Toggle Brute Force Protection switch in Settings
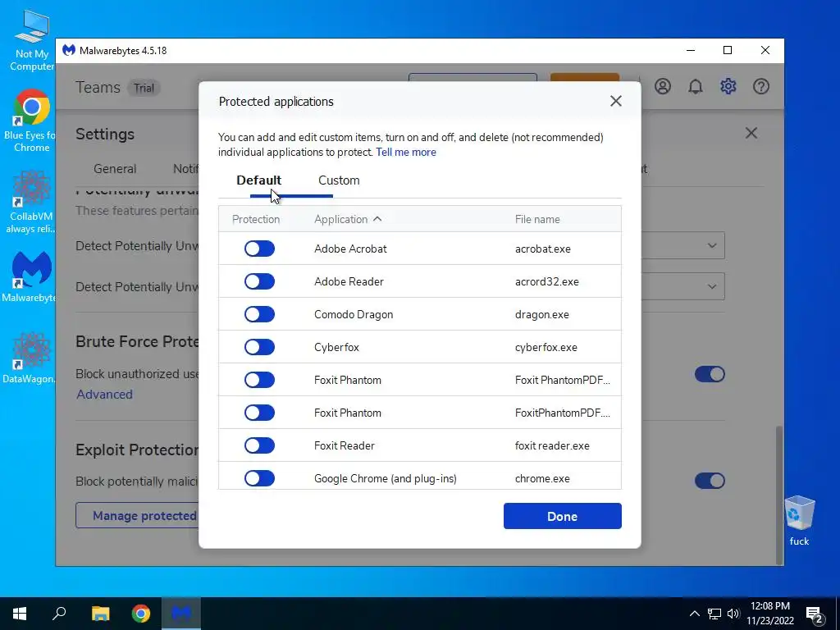The image size is (840, 630). (710, 374)
